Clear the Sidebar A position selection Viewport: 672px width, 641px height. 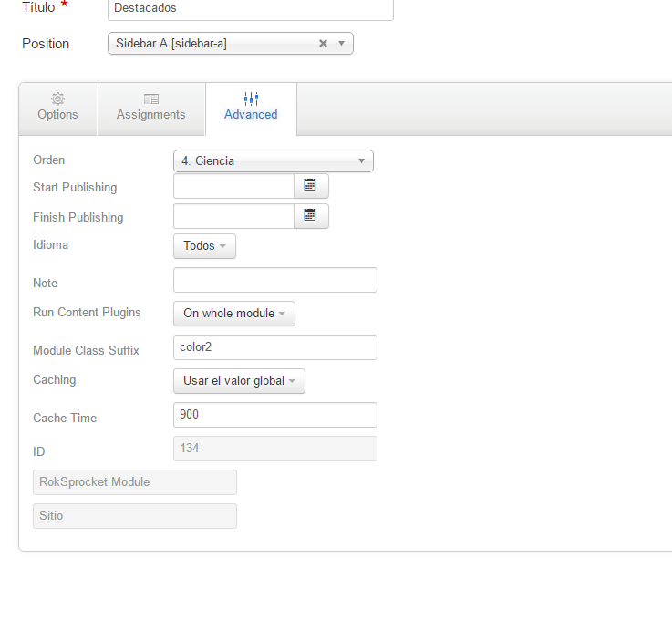[323, 43]
